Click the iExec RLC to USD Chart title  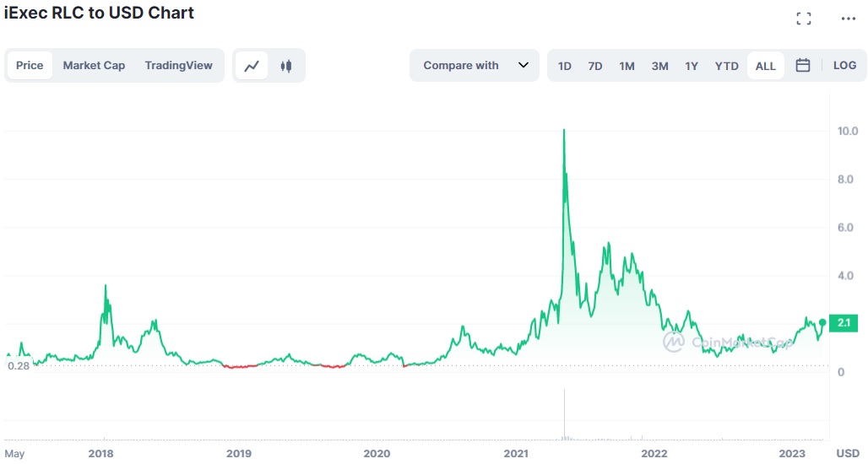pyautogui.click(x=99, y=13)
